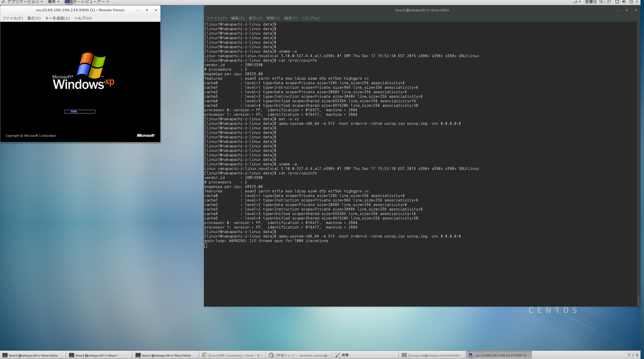Close the Remote Viewer window

tap(156, 10)
